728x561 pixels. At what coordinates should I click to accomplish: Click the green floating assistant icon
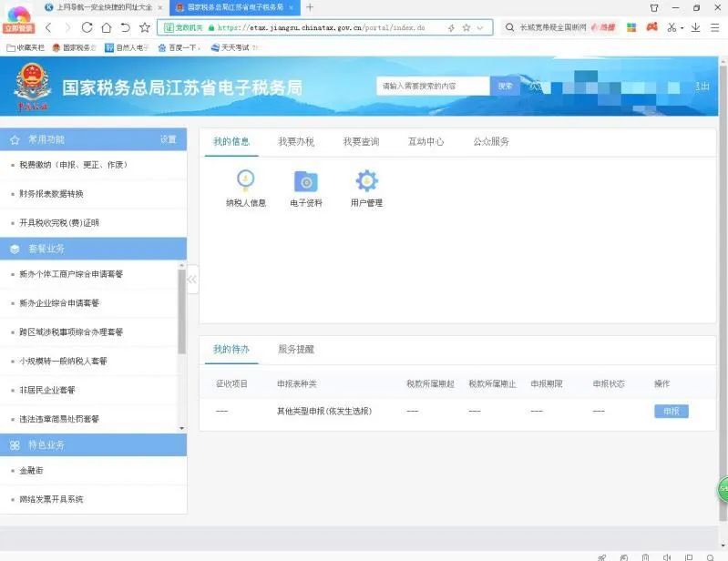[x=723, y=489]
